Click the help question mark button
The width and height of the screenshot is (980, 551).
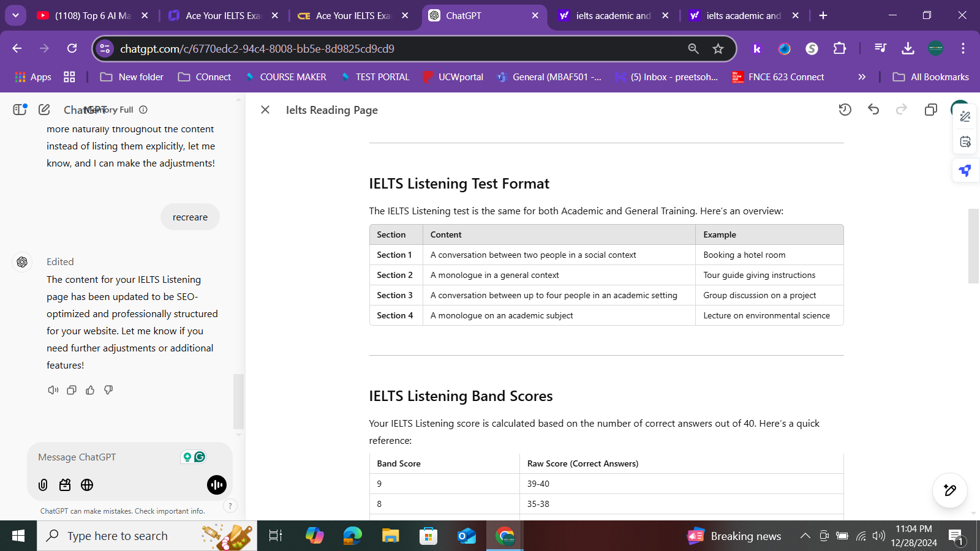(230, 506)
